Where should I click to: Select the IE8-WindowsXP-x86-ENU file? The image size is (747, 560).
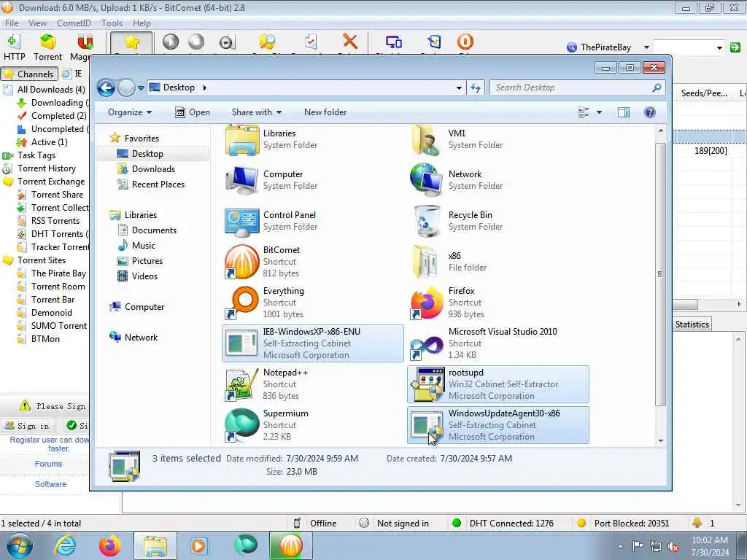click(x=312, y=343)
